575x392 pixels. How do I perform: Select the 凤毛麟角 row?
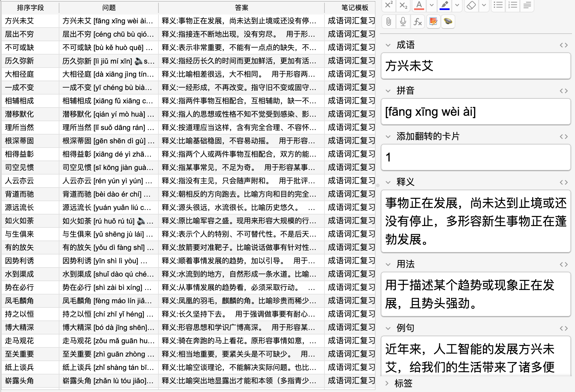(x=188, y=301)
